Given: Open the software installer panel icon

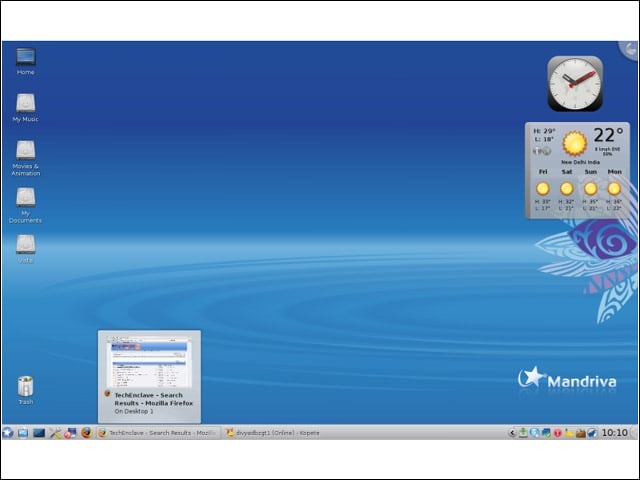Looking at the screenshot, I should click(x=70, y=433).
